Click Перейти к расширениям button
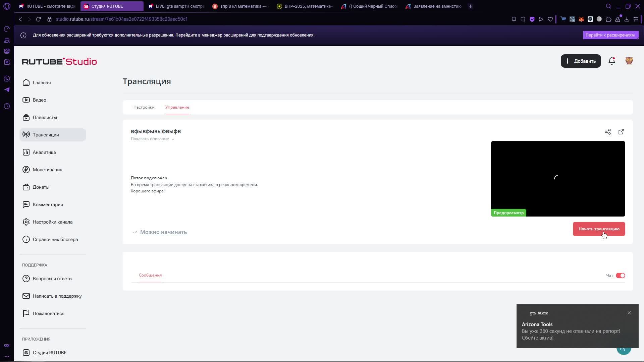Screen dimensions: 644x362 (x=610, y=35)
